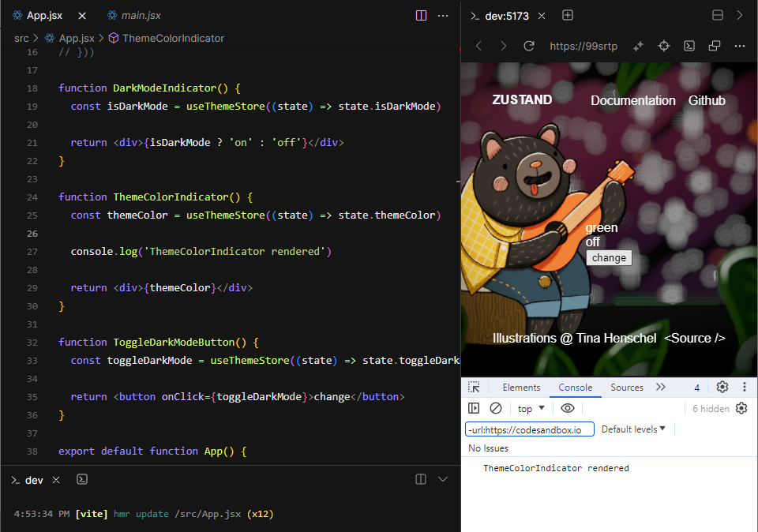Click the DevTools issues counter showing 4
Image resolution: width=758 pixels, height=532 pixels.
click(x=696, y=388)
